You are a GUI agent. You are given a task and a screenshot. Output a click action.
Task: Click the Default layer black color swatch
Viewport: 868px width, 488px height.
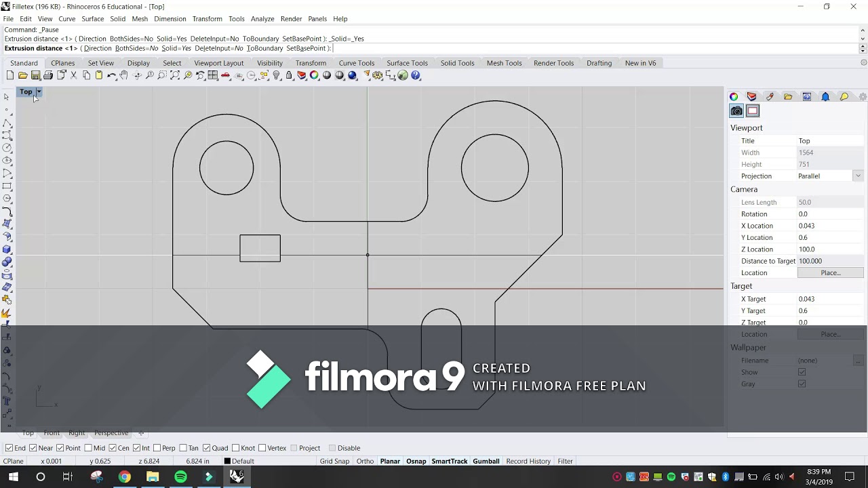227,462
